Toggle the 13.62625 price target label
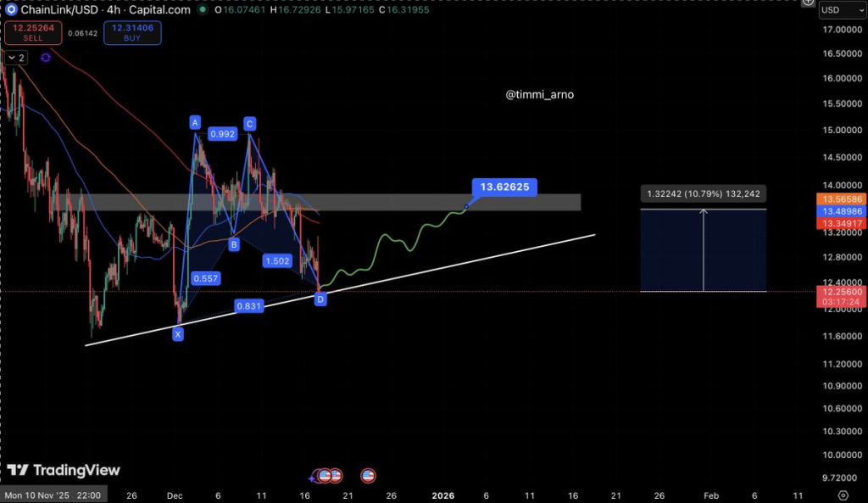Viewport: 868px width, 503px height. click(x=504, y=187)
